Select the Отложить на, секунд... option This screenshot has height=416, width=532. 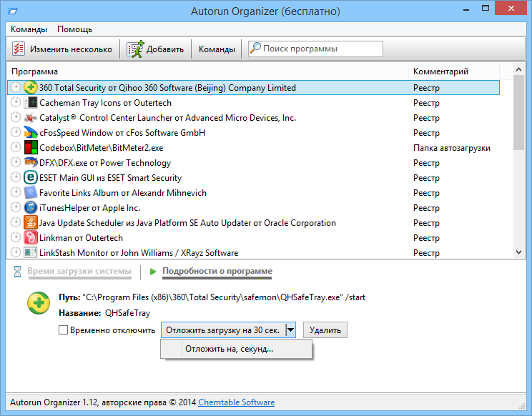pos(236,349)
